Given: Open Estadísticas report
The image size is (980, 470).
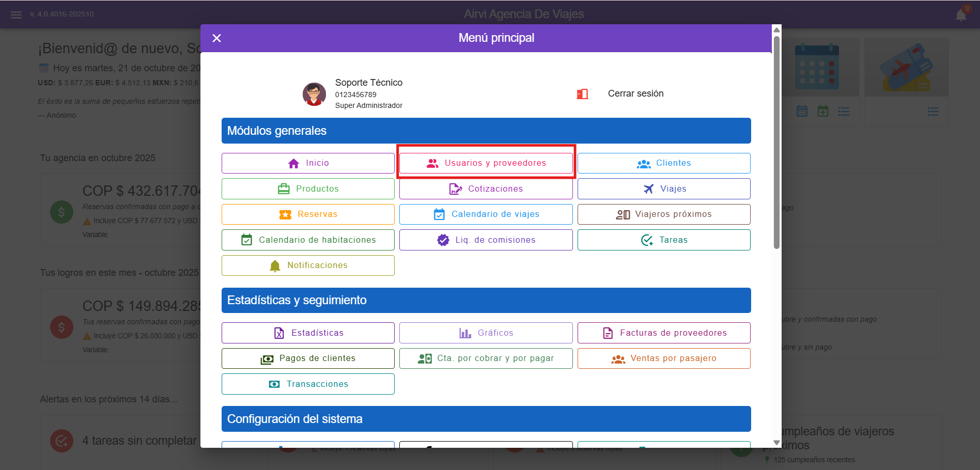Looking at the screenshot, I should [x=308, y=333].
